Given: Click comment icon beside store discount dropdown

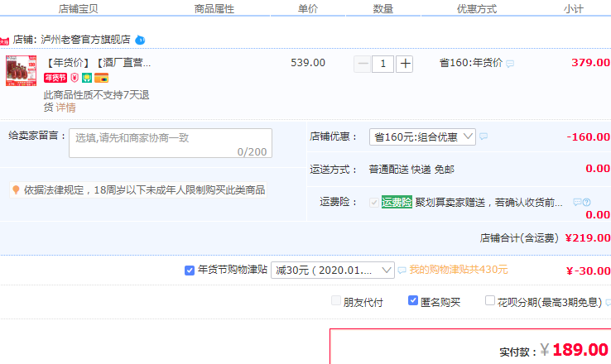Looking at the screenshot, I should 484,136.
